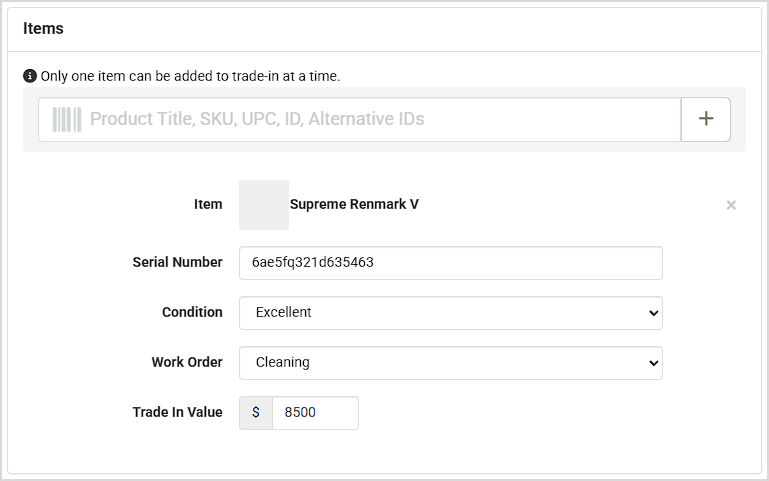Open the Condition dropdown set to Excellent

coord(450,313)
